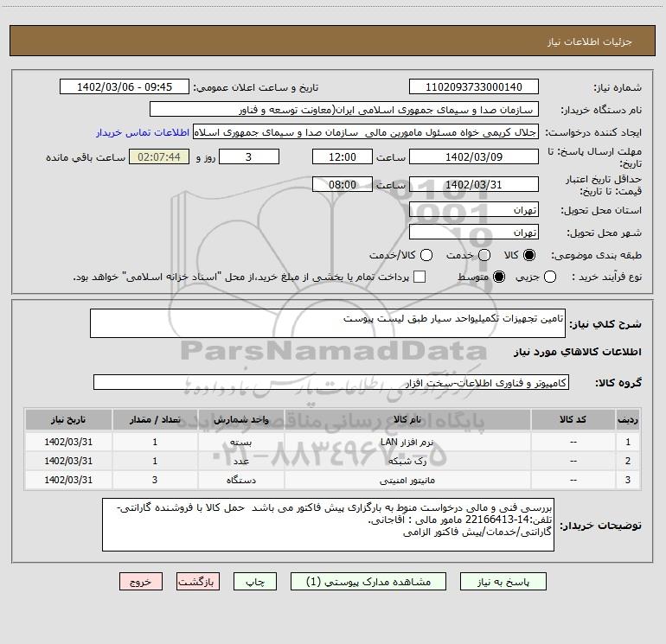Click the استان محل تحویل field تهران
This screenshot has width=666, height=644.
pos(474,210)
